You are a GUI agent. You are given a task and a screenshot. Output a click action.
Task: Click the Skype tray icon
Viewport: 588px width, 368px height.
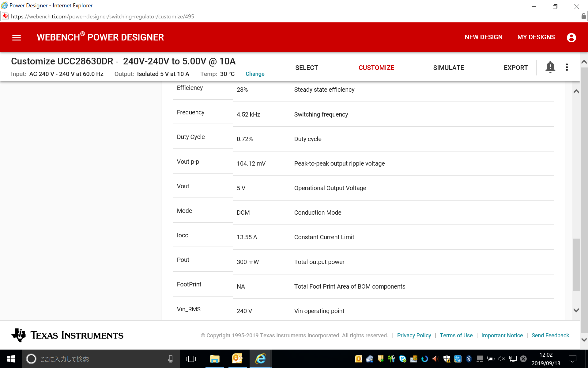click(x=403, y=359)
